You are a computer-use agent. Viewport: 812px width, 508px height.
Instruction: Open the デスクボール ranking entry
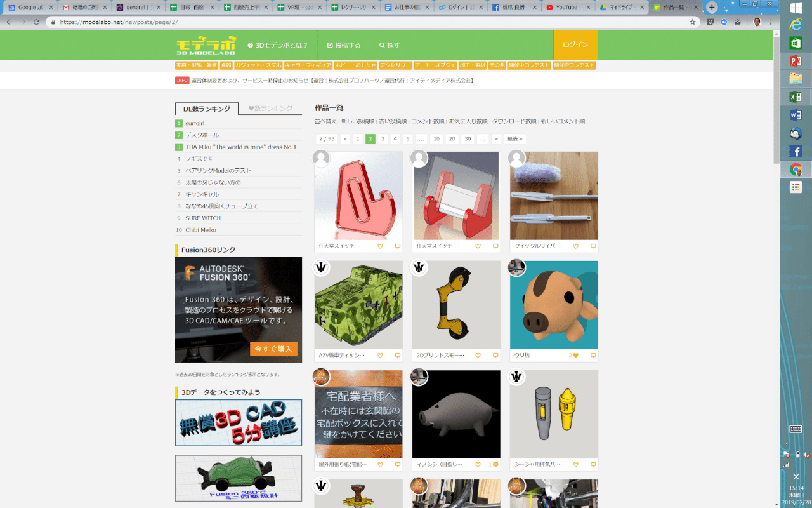coord(202,135)
